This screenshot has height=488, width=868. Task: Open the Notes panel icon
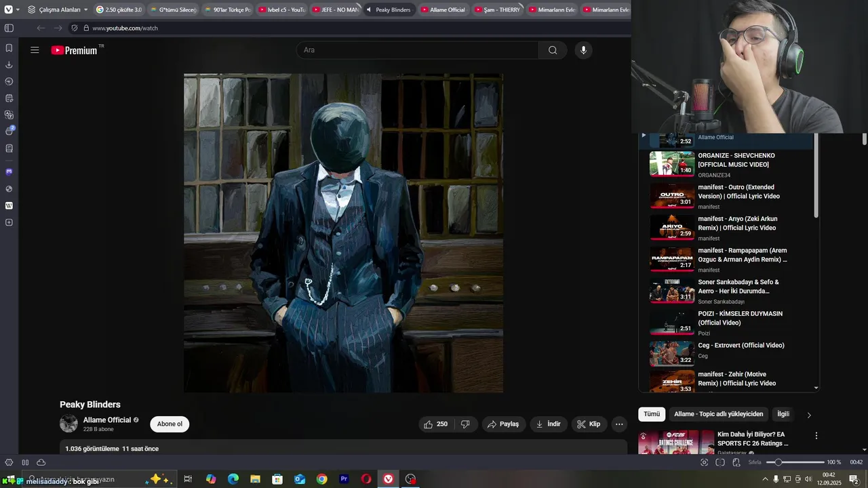pos(9,98)
